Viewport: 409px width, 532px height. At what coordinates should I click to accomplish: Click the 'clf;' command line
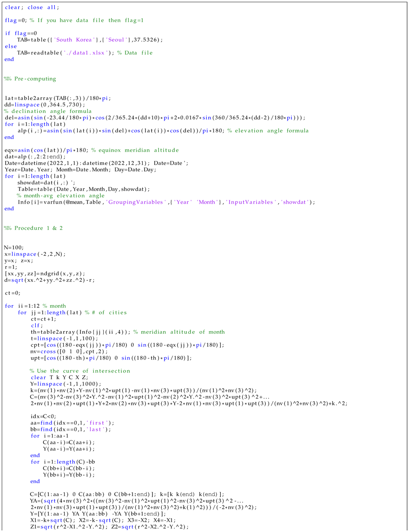pos(35,326)
